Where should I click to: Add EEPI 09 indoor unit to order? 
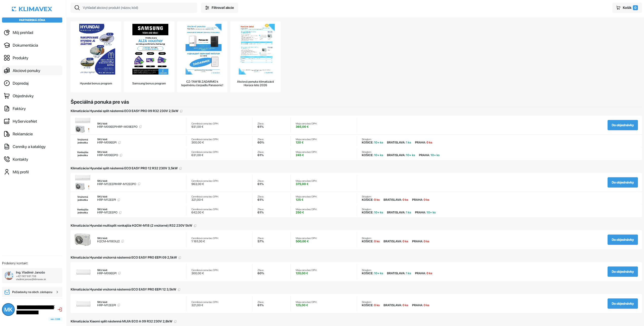(x=622, y=272)
